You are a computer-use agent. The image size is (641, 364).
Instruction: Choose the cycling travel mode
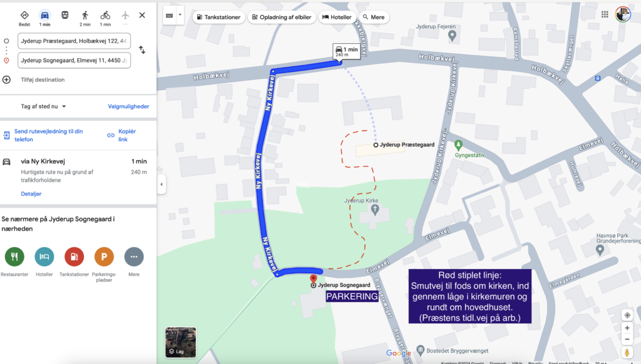(105, 16)
